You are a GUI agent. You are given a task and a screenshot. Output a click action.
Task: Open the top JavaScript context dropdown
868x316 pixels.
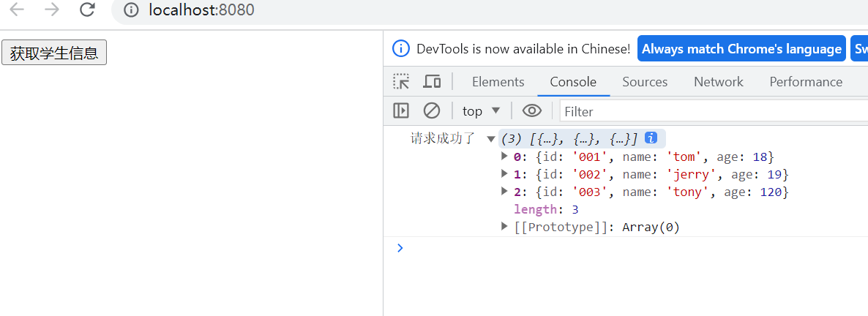[481, 110]
